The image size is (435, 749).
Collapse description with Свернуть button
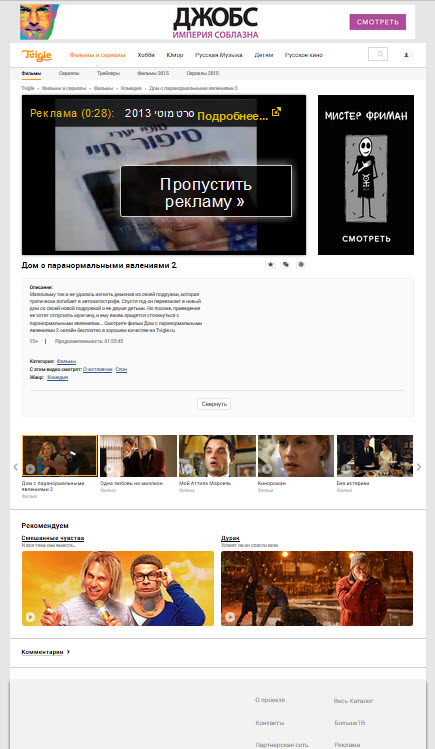[214, 404]
